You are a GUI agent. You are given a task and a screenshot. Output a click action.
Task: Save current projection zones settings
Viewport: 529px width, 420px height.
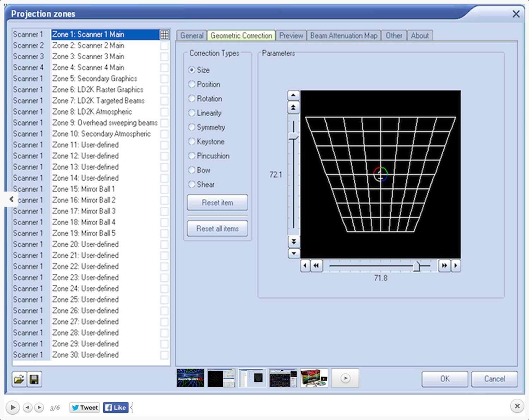(34, 379)
